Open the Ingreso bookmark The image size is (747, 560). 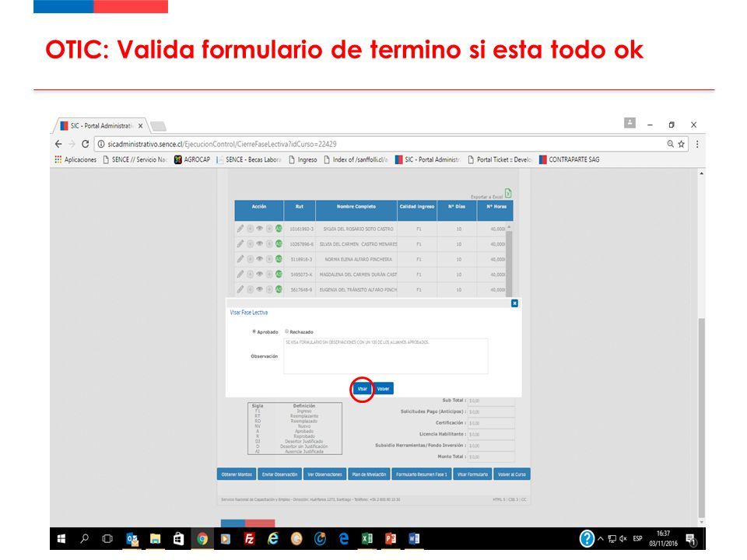303,159
